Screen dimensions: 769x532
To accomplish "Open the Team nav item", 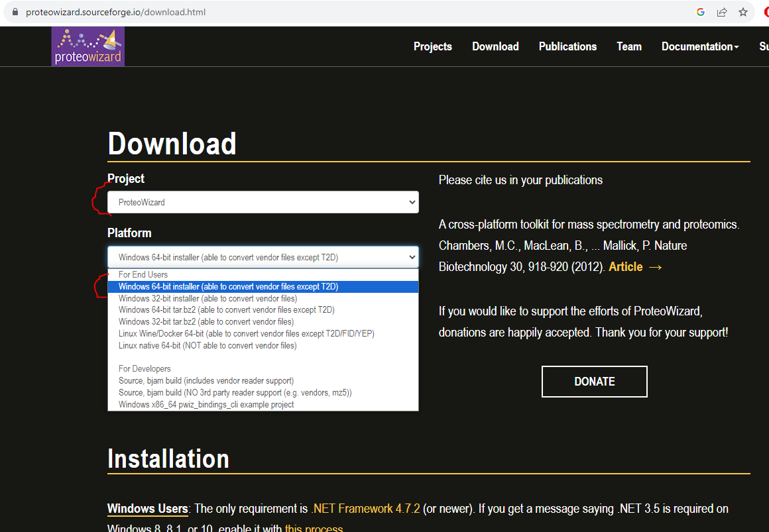I will tap(629, 46).
